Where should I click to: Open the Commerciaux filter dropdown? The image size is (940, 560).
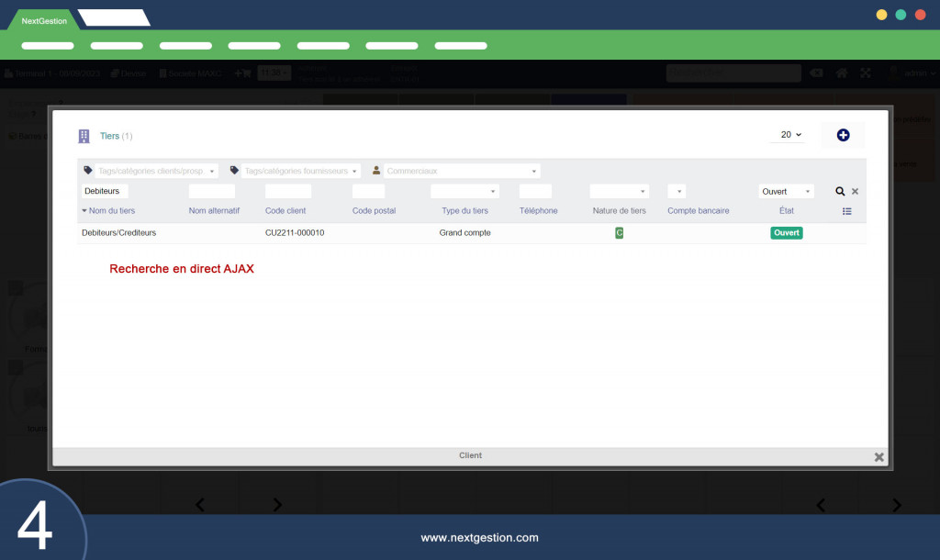click(x=462, y=171)
